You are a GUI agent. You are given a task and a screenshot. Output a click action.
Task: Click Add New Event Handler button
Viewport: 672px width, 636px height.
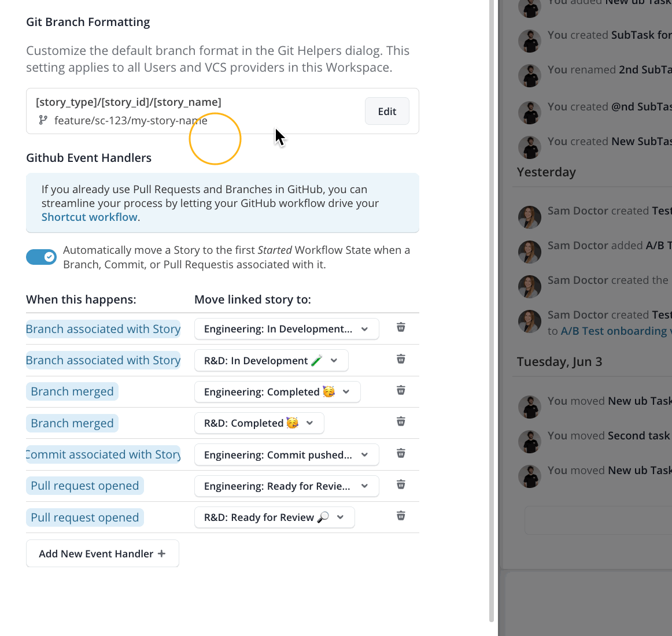coord(102,554)
